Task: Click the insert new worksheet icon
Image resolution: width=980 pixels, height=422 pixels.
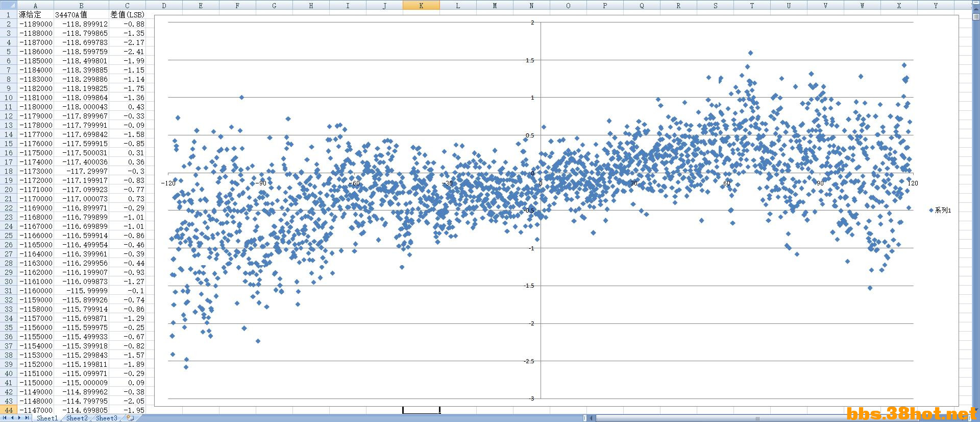Action: click(x=130, y=418)
